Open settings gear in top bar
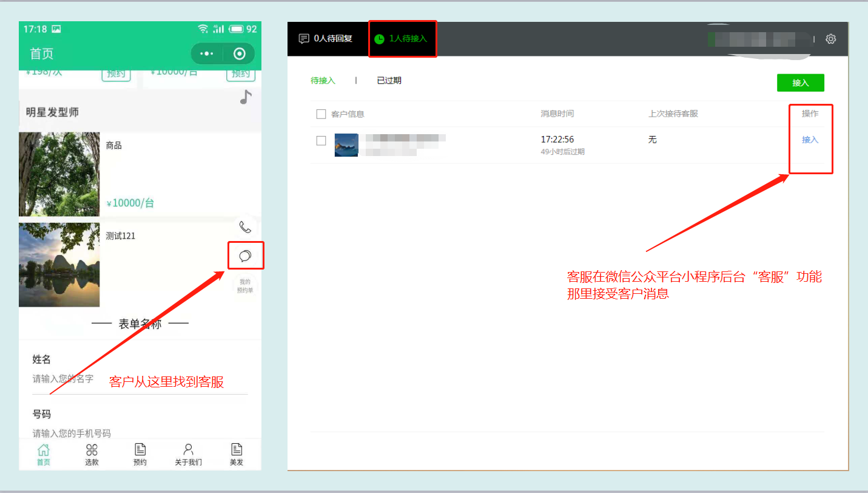Screen dimensions: 868x493 click(830, 39)
